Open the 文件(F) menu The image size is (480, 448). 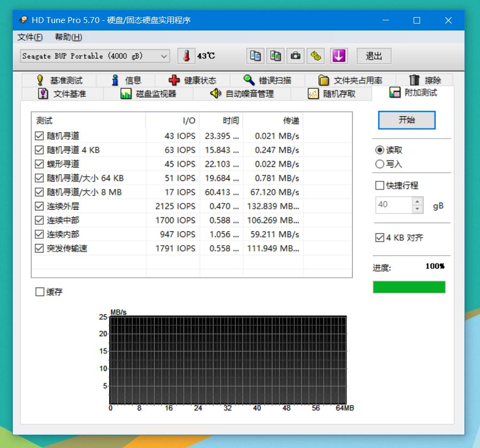pos(30,37)
